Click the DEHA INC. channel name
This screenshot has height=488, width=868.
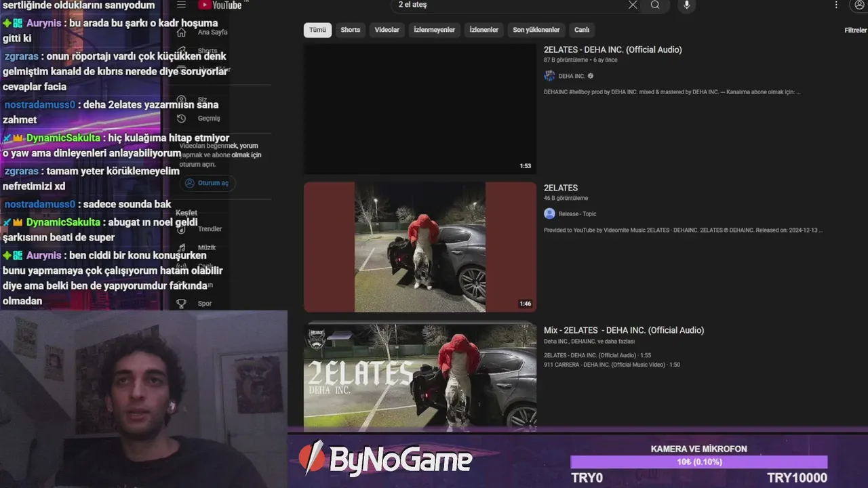tap(572, 76)
